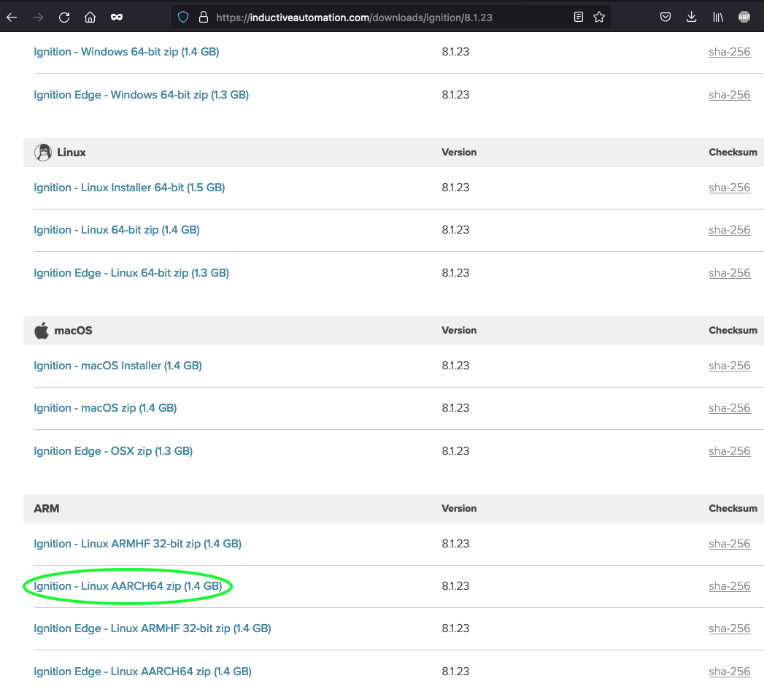Click the infinity mask extension icon

pyautogui.click(x=117, y=18)
